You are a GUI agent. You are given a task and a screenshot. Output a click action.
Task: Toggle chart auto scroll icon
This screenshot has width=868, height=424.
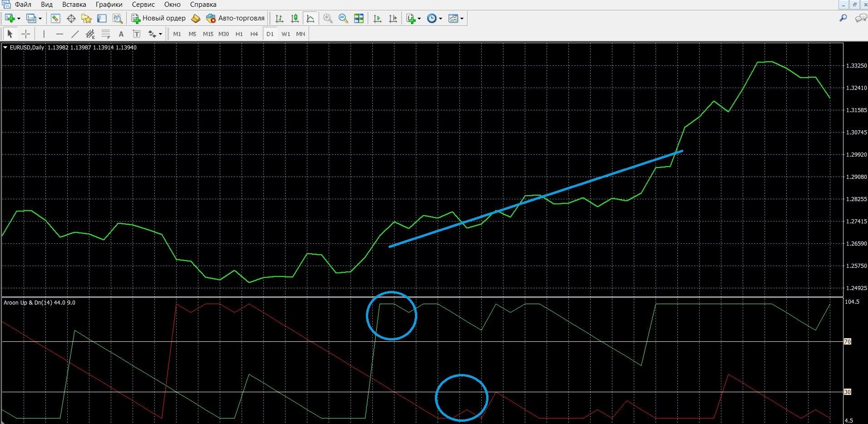pyautogui.click(x=377, y=18)
